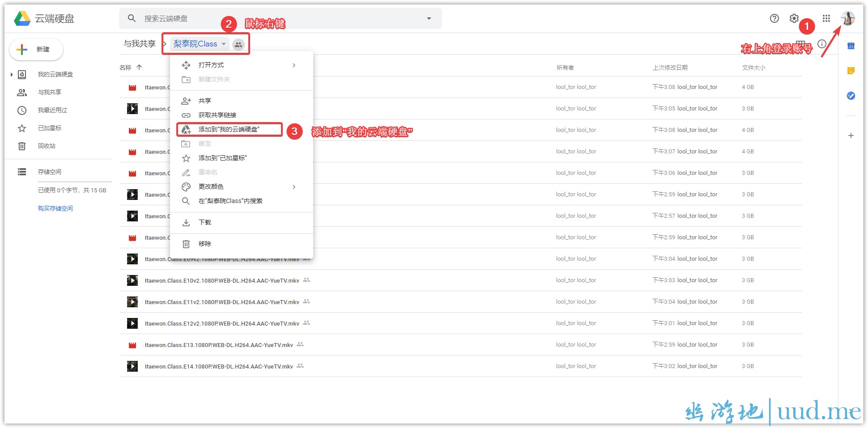Viewport: 868px width, 428px height.
Task: Expand 我的云端硬盘 tree arrow
Action: click(12, 75)
